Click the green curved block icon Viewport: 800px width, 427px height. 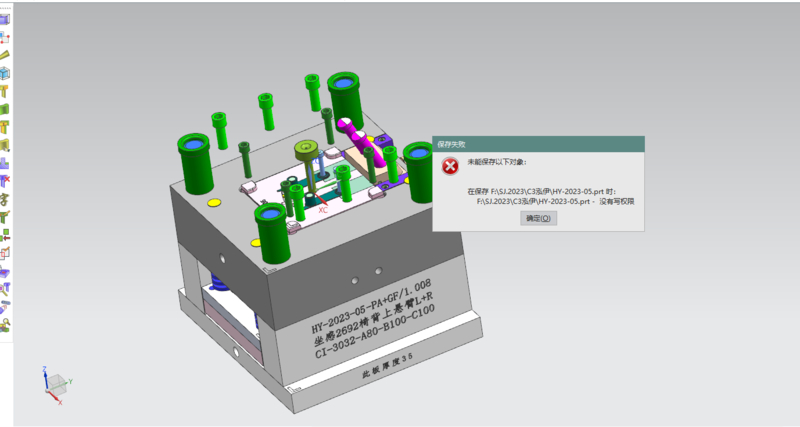click(x=5, y=110)
